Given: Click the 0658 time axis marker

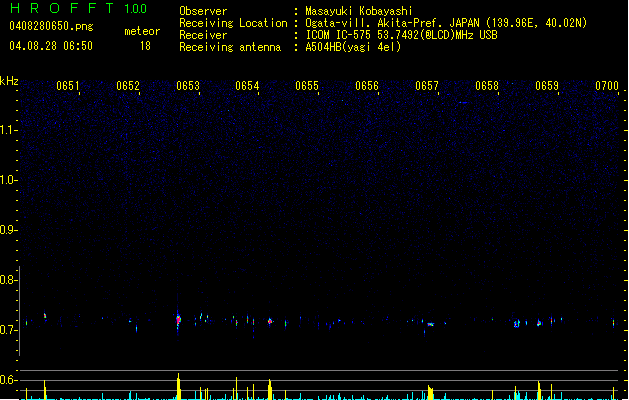Looking at the screenshot, I should 487,86.
